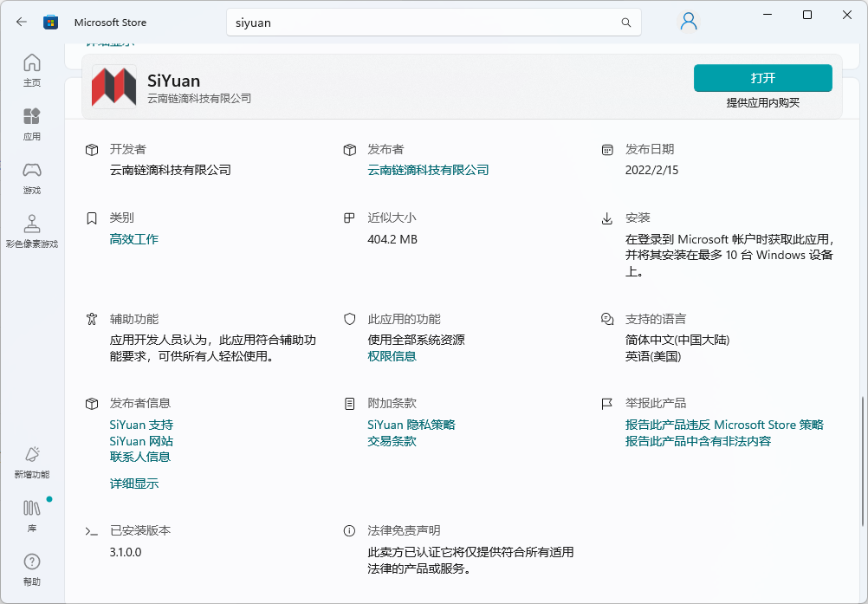Click the SiYuan app logo thumbnail
This screenshot has width=868, height=604.
[x=114, y=87]
